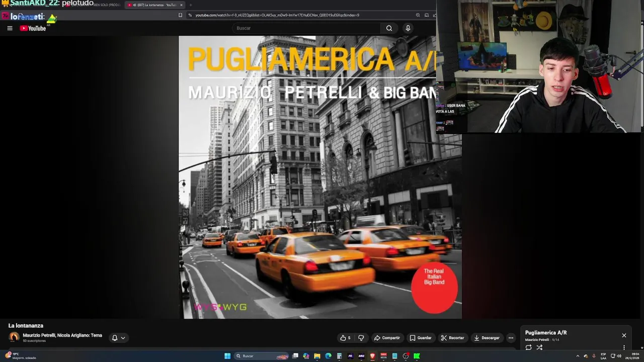The width and height of the screenshot is (644, 362).
Task: Open playlist panel three-dot options menu
Action: [624, 347]
